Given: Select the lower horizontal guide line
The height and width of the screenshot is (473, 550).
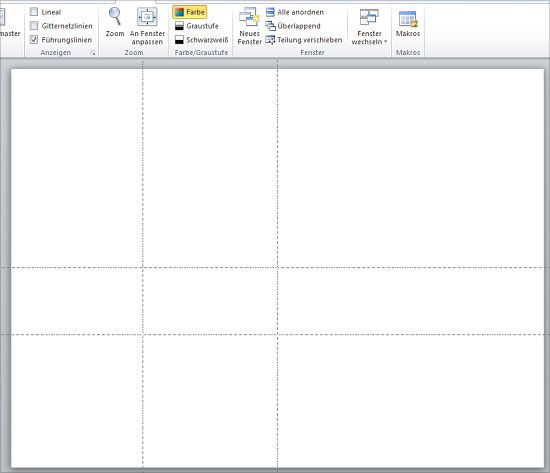Looking at the screenshot, I should [x=274, y=334].
